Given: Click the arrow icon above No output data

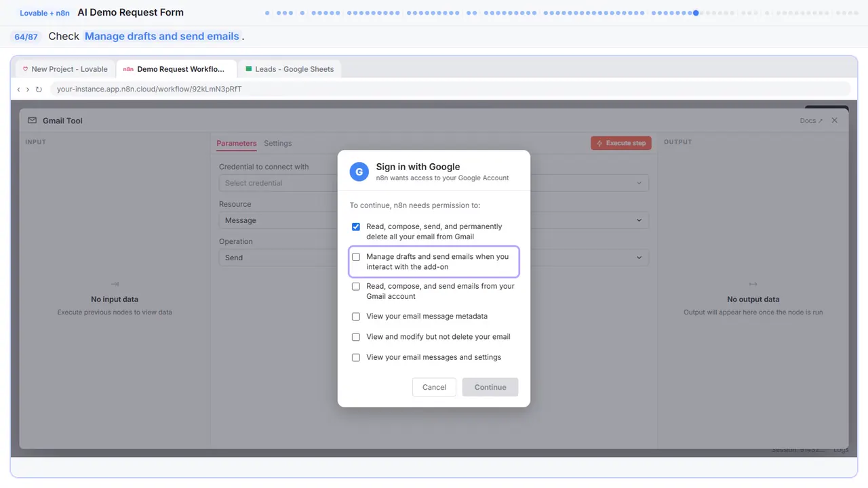Looking at the screenshot, I should 753,284.
